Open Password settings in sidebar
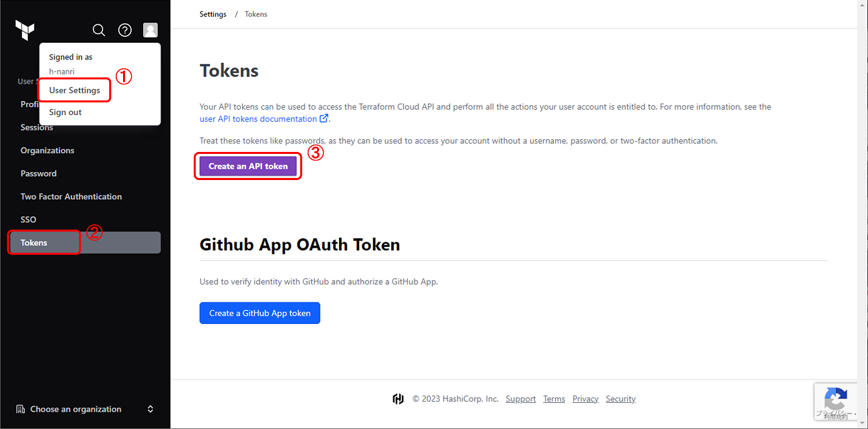Screen dimensions: 868x429 [x=39, y=173]
